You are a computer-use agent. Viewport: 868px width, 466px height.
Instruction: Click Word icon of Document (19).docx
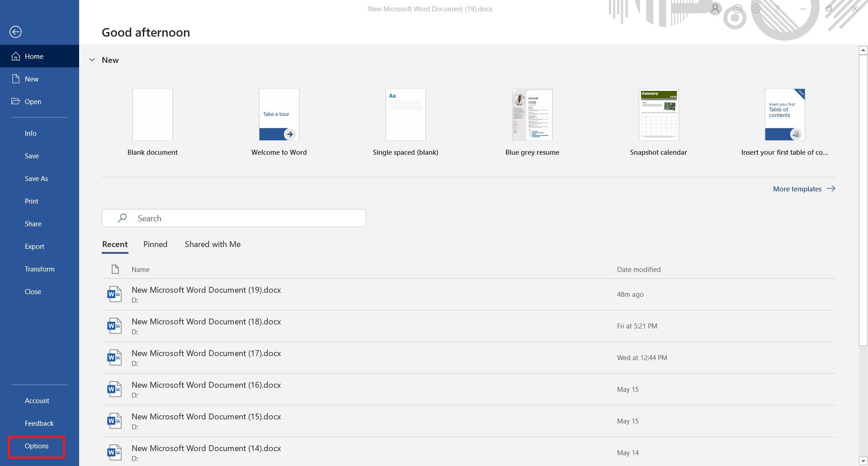coord(114,294)
